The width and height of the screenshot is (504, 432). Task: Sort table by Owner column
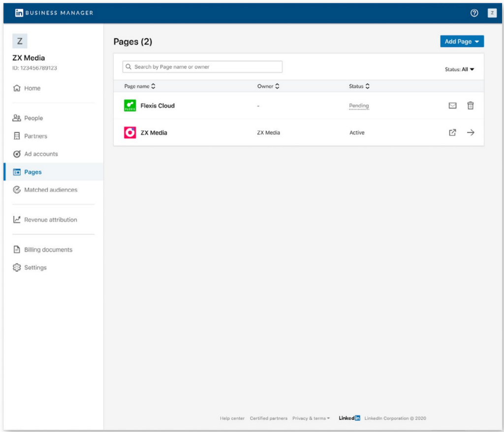(x=268, y=86)
